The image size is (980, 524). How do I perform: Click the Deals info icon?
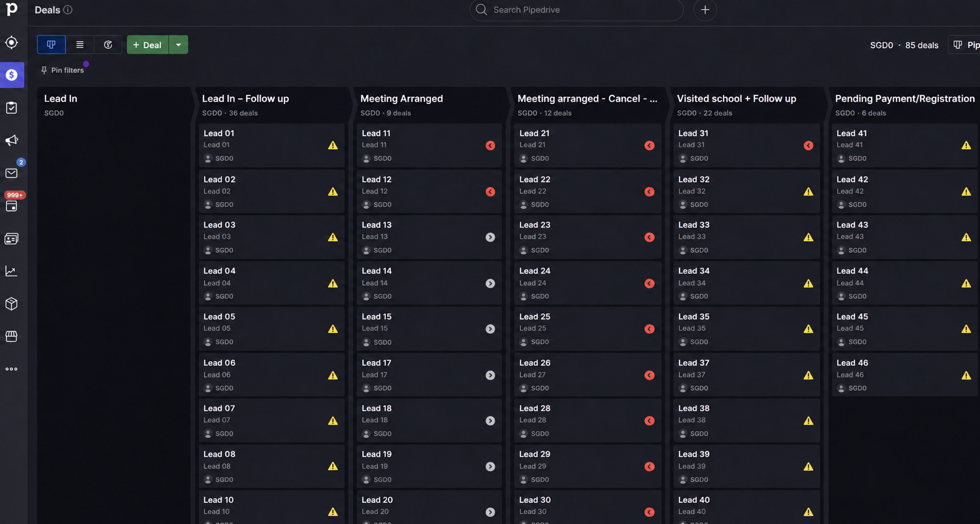pos(68,10)
